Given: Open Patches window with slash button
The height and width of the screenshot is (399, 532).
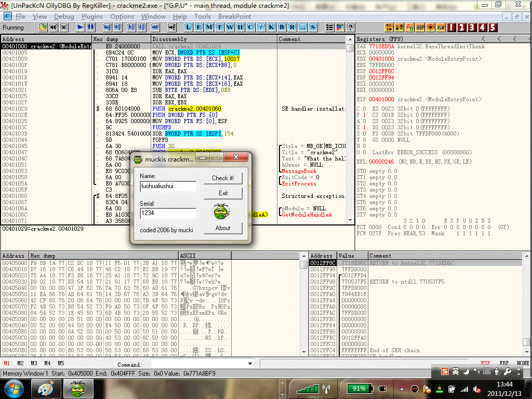Looking at the screenshot, I should [x=261, y=28].
